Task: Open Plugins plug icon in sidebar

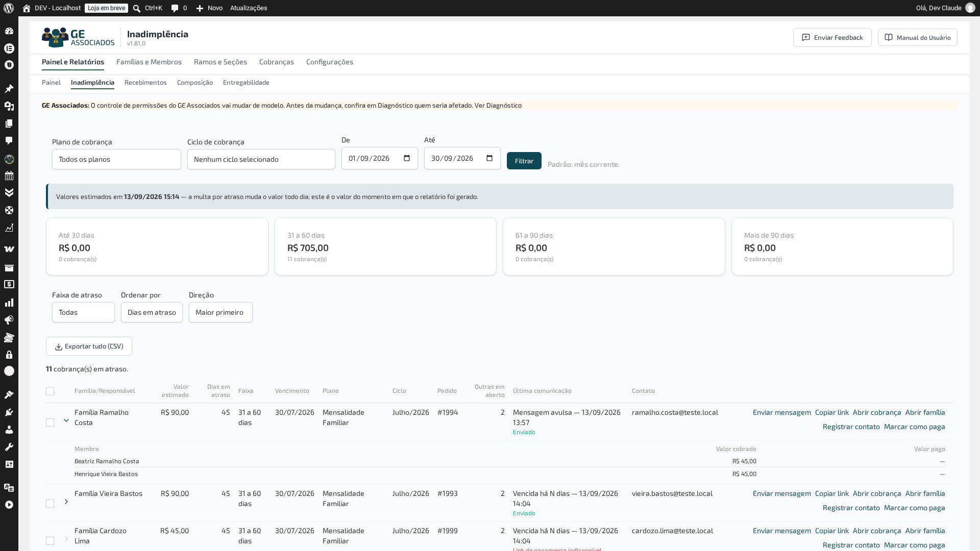Action: pos(9,412)
